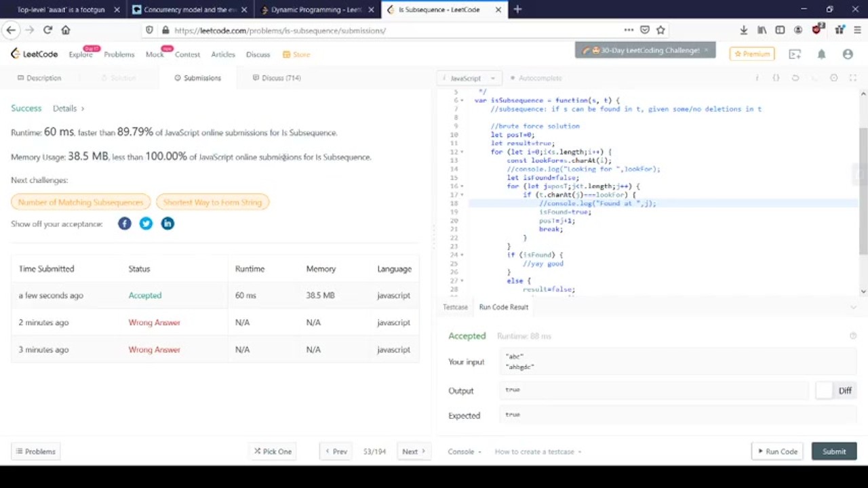Click the code editor vertical scrollbar

tap(863, 191)
